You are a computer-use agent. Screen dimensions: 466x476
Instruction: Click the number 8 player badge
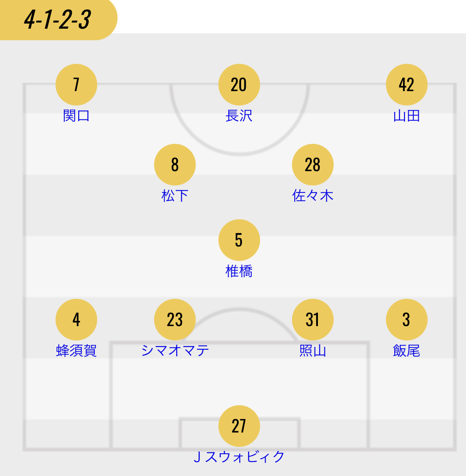tap(175, 165)
